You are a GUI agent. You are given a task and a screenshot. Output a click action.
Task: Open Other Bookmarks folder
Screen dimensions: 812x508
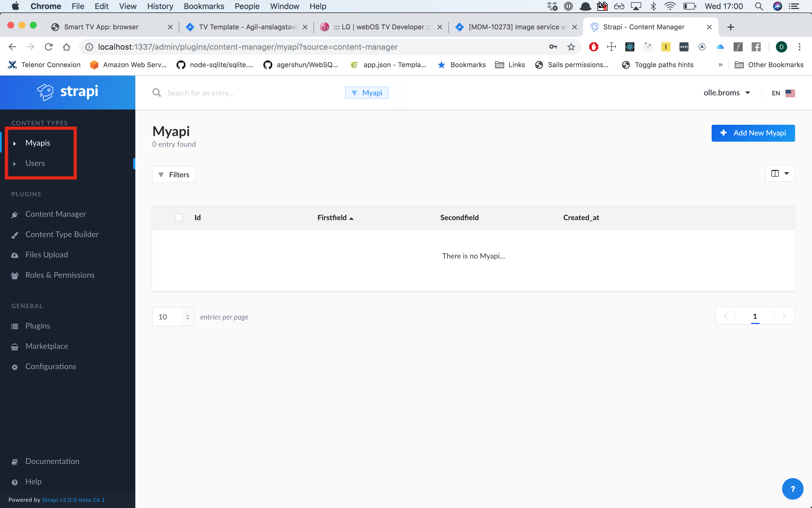click(769, 65)
